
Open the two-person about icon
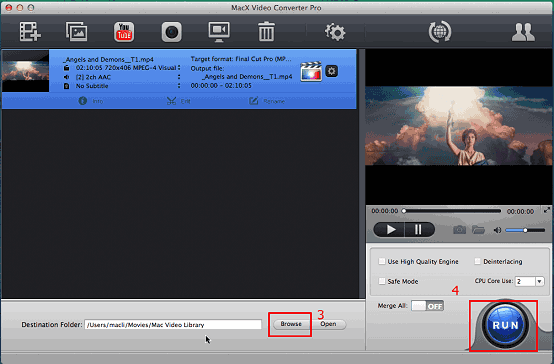(523, 32)
